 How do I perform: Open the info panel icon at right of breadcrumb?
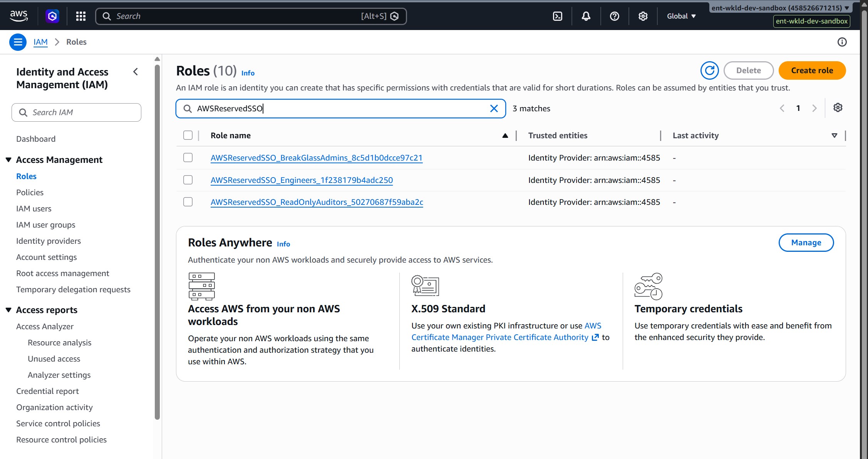(x=842, y=42)
